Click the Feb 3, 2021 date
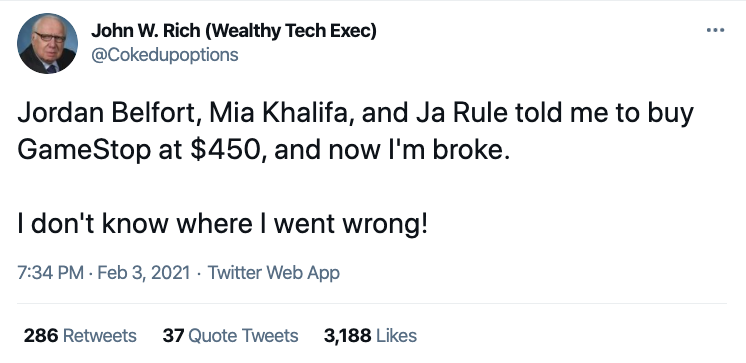 (x=144, y=273)
